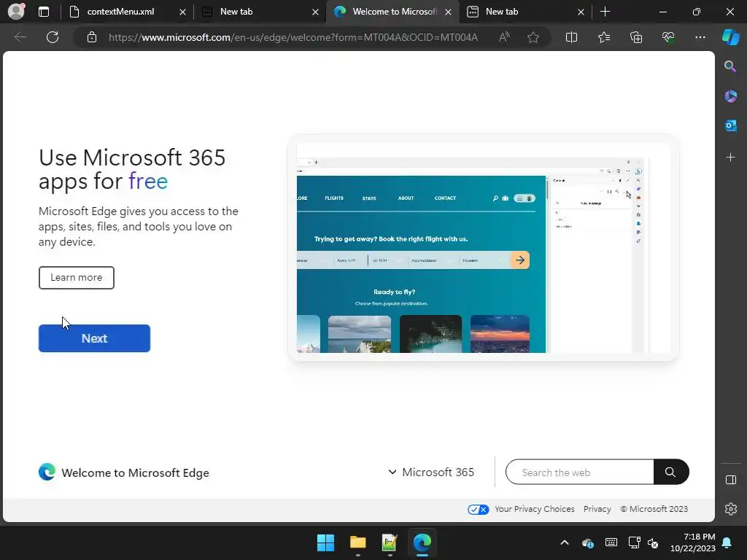Open Notepad++ from the taskbar

[x=390, y=542]
